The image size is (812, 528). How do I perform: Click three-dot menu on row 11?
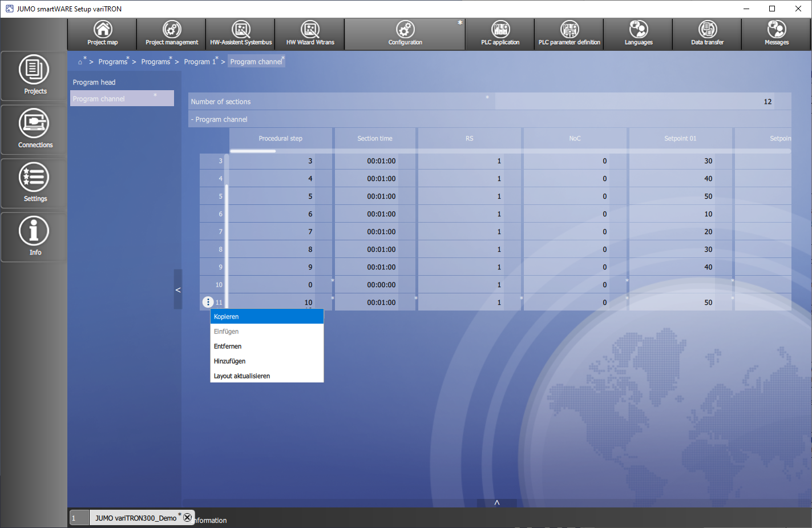coord(208,303)
